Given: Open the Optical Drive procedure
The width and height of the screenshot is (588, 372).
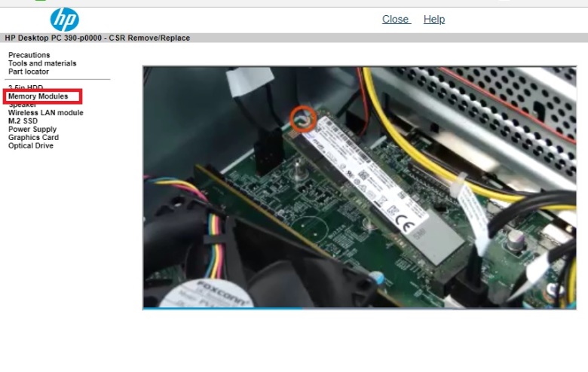Looking at the screenshot, I should click(31, 146).
